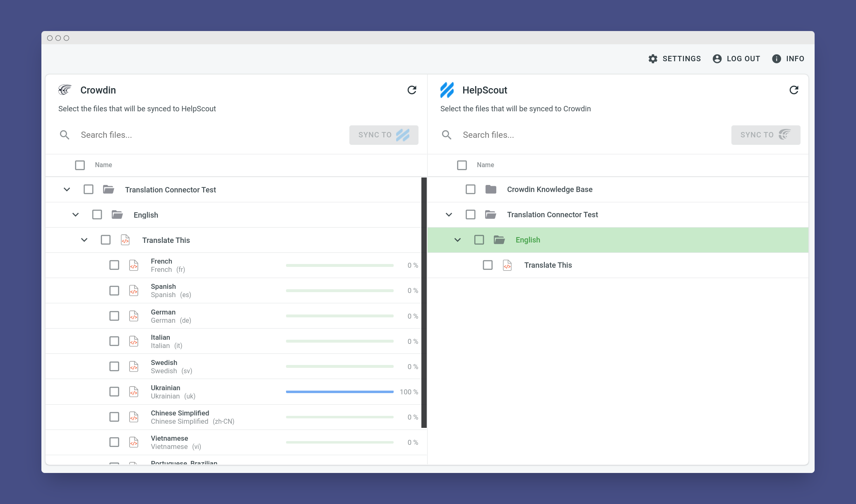Check the Italian translation checkbox
Image resolution: width=856 pixels, height=504 pixels.
point(114,341)
